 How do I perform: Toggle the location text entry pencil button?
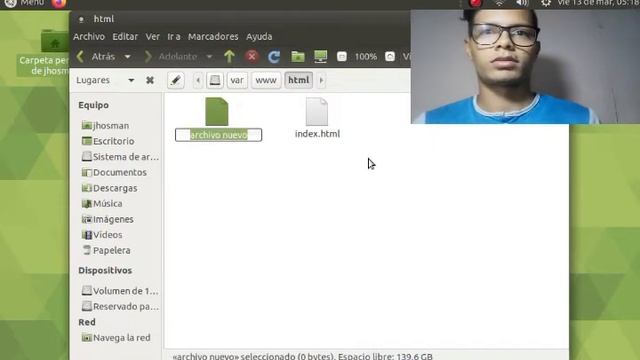[176, 80]
